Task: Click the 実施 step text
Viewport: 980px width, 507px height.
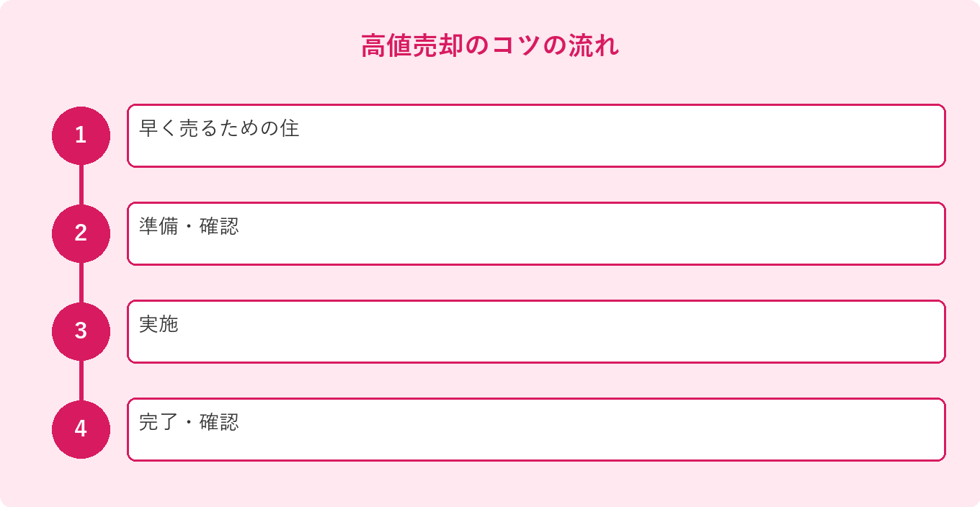Action: pos(159,324)
